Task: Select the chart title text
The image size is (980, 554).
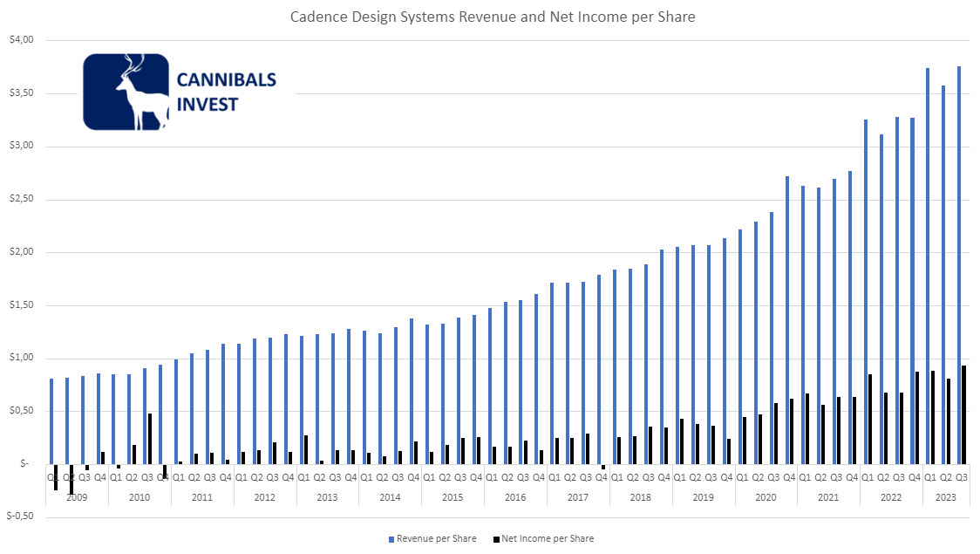Action: tap(493, 16)
